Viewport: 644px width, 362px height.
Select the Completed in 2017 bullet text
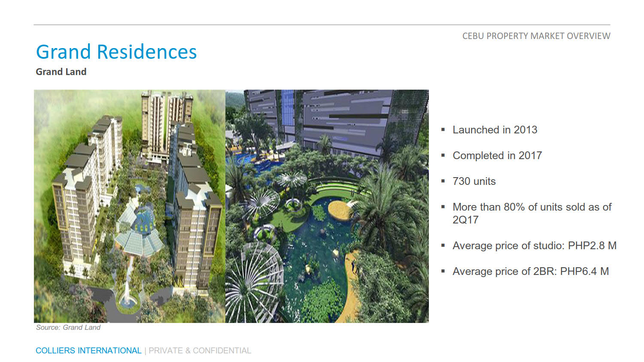click(497, 156)
